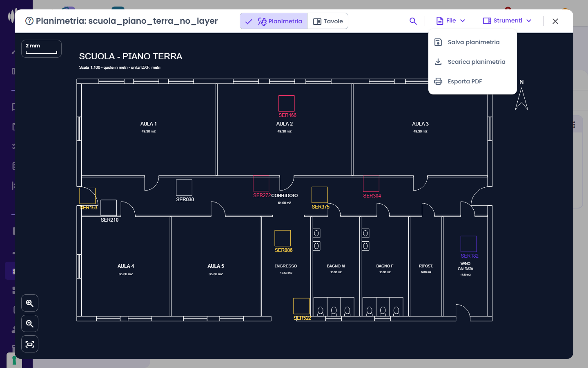Click the 2 mm scale indicator

41,49
